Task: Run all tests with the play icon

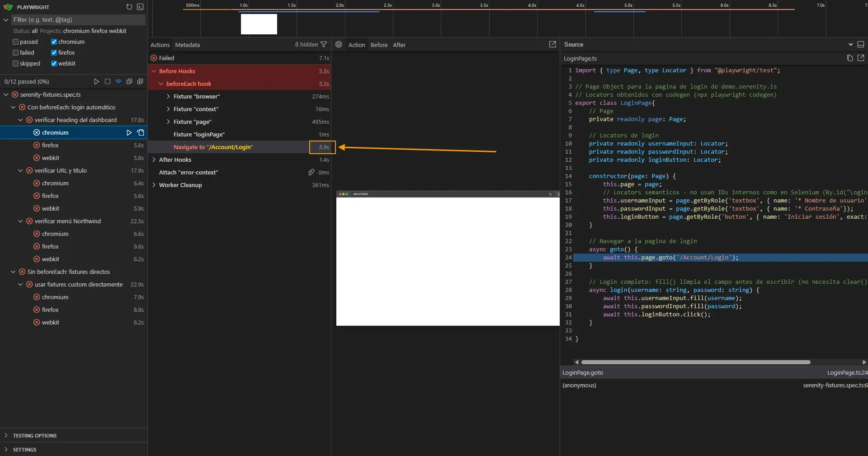Action: pyautogui.click(x=96, y=81)
